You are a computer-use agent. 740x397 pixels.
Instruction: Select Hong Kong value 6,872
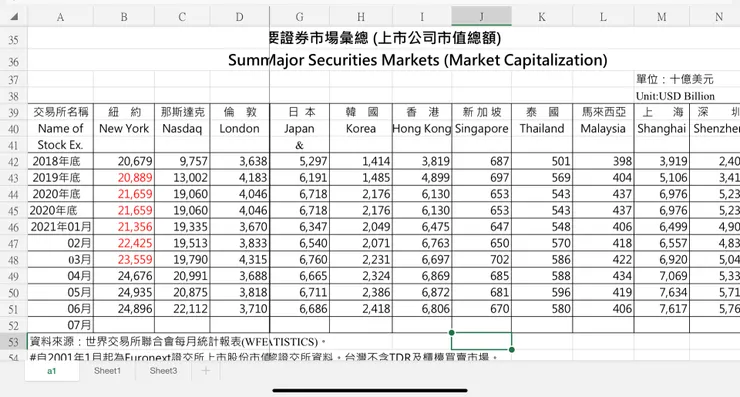pyautogui.click(x=422, y=292)
